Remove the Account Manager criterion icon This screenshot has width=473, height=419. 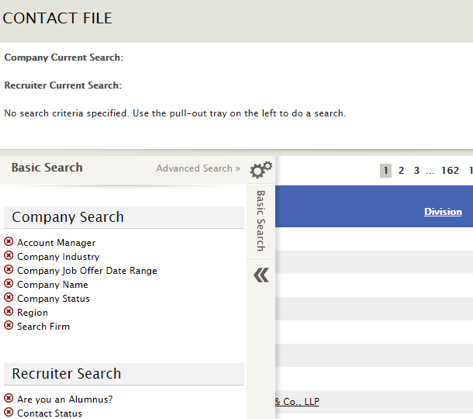[9, 241]
